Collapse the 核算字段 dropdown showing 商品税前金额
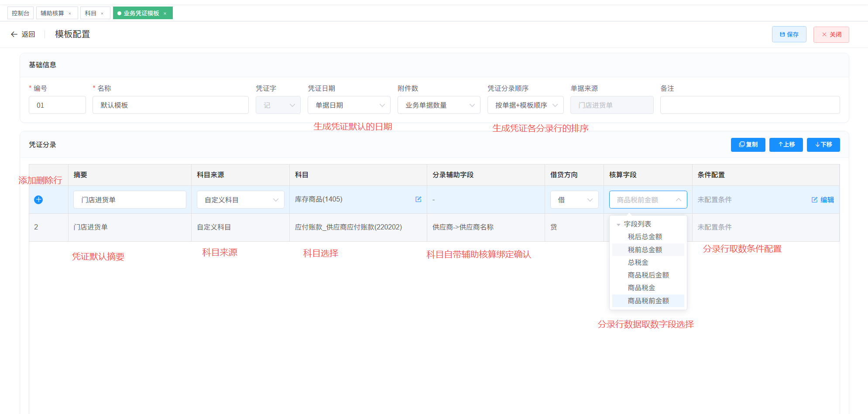 [x=648, y=200]
